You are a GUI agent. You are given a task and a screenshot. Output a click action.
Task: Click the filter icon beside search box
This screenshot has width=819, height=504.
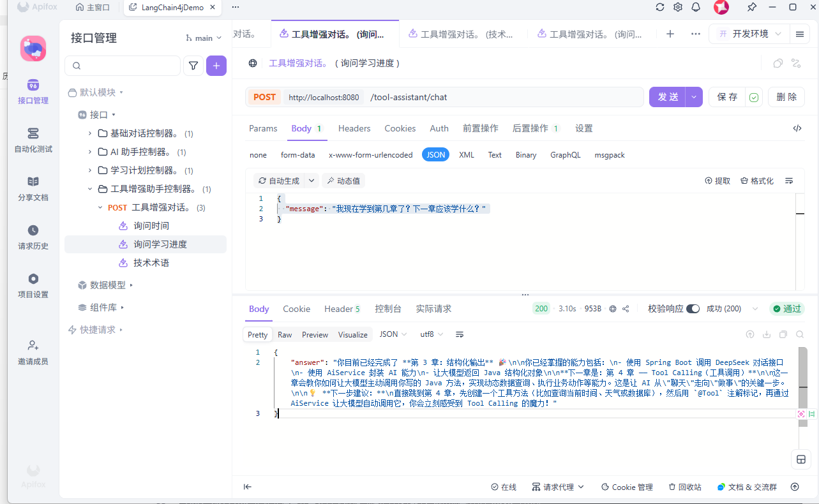[193, 66]
